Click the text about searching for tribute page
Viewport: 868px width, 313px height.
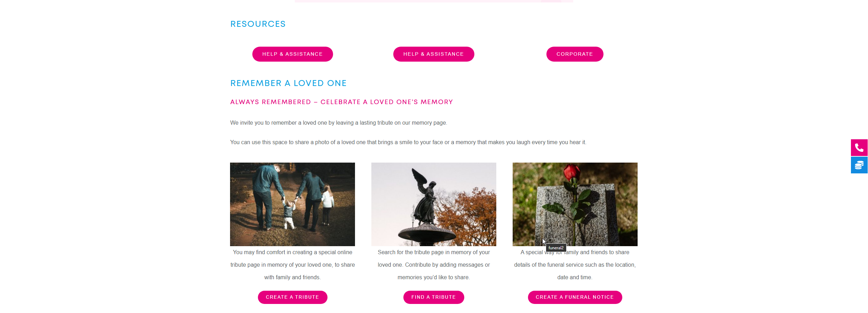point(434,265)
